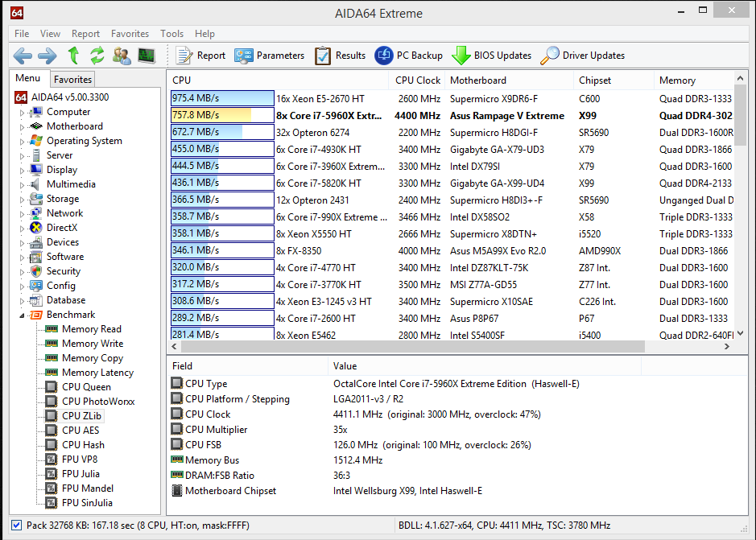This screenshot has width=756, height=540.
Task: Open the Help menu
Action: pos(204,34)
